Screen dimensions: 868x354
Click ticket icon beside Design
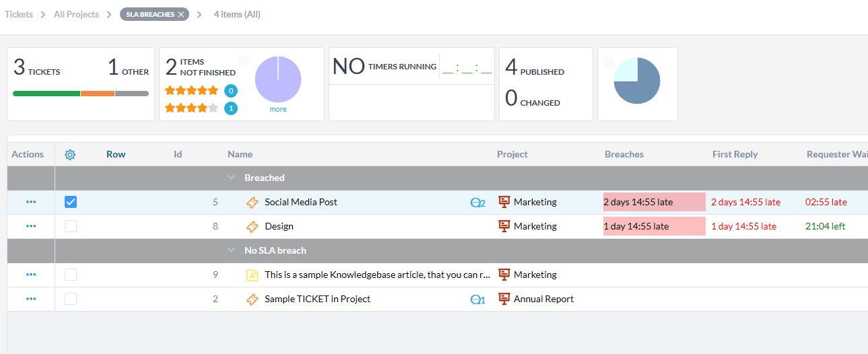[253, 226]
